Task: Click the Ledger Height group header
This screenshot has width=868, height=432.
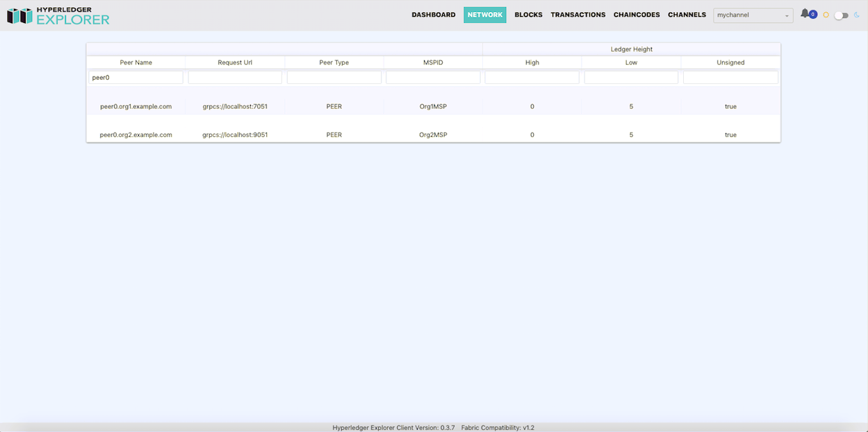Action: 631,49
